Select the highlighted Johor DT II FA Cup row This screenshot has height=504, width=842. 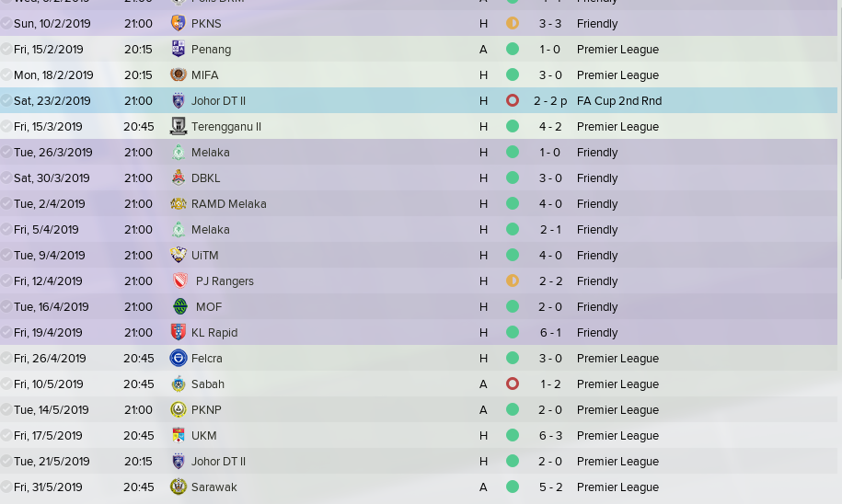[x=419, y=100]
